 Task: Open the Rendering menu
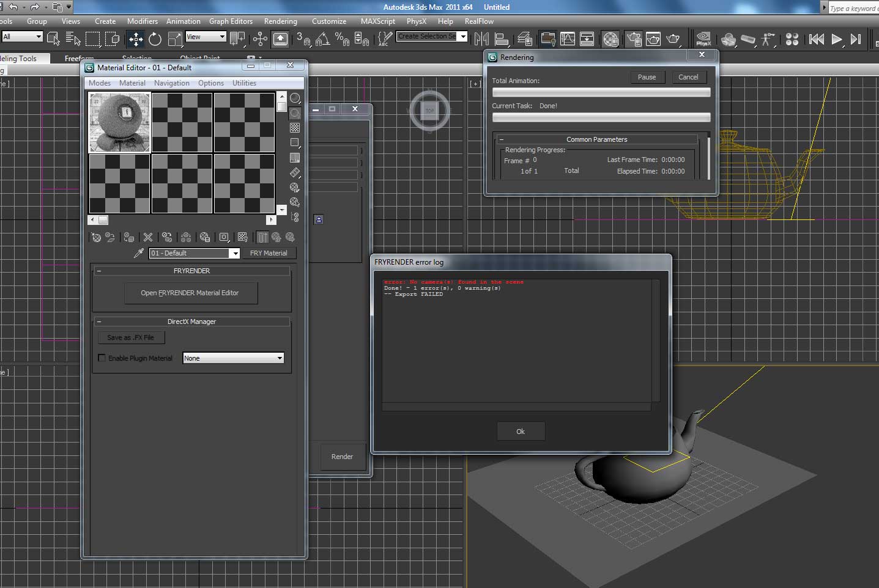coord(281,21)
